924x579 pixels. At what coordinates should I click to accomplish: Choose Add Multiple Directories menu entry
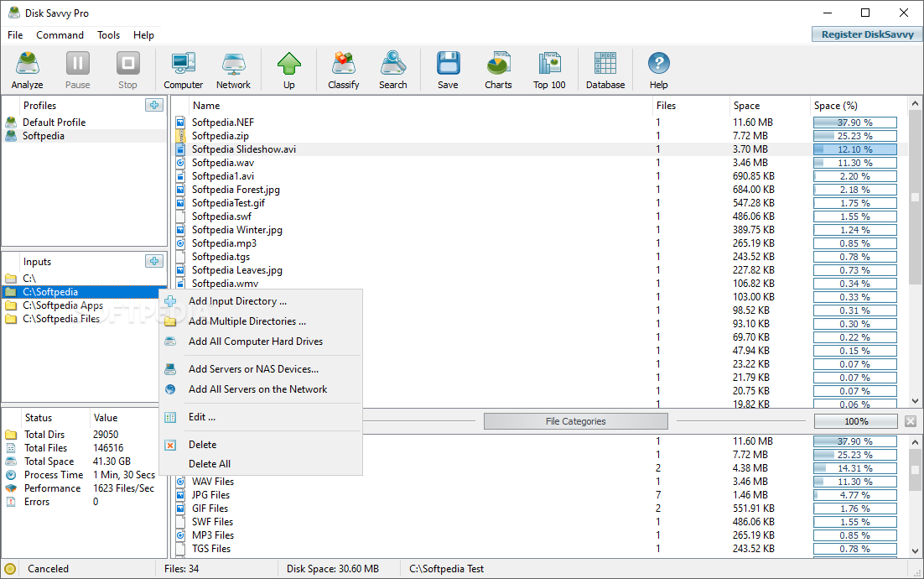pyautogui.click(x=261, y=321)
